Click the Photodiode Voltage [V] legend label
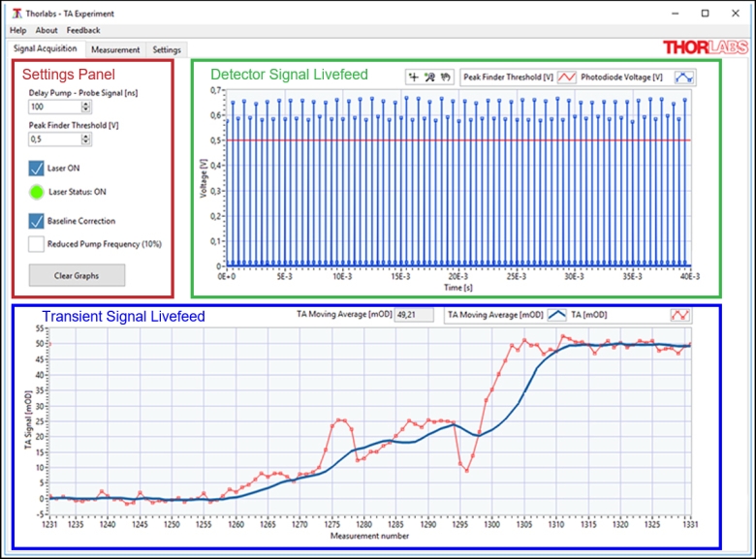This screenshot has height=559, width=756. coord(621,78)
